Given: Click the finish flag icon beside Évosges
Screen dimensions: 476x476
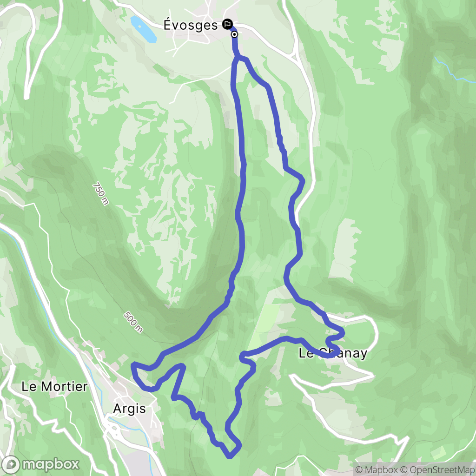Looking at the screenshot, I should (x=227, y=24).
